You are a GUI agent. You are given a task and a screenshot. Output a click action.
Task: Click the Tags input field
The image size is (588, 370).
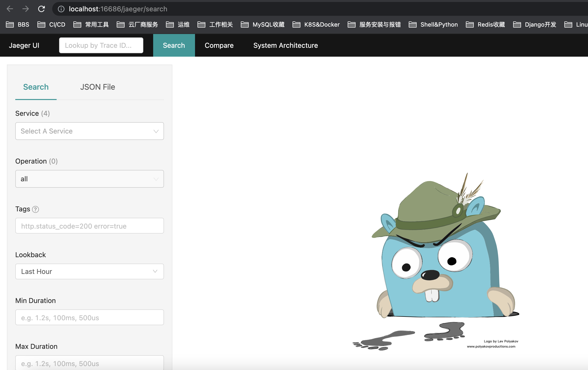pos(89,226)
